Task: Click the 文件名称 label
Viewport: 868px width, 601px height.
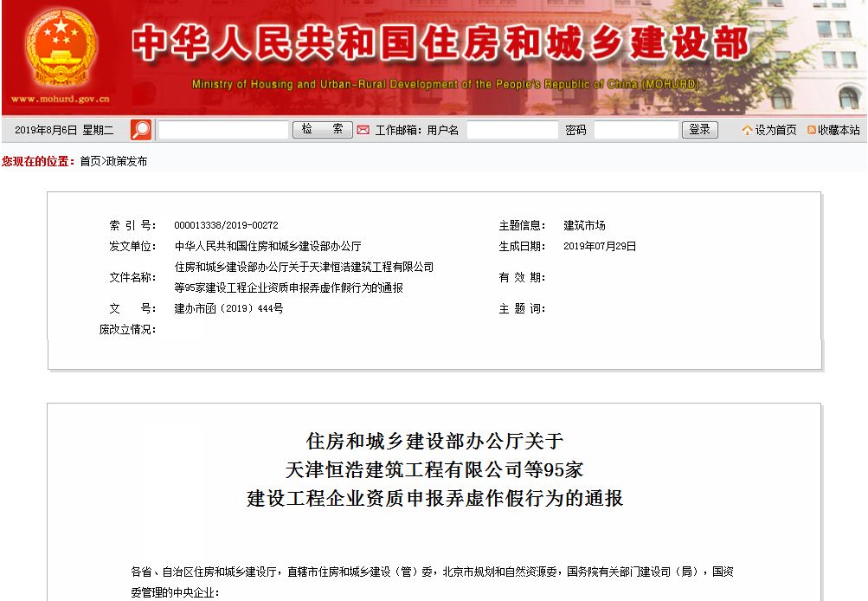Action: tap(132, 277)
